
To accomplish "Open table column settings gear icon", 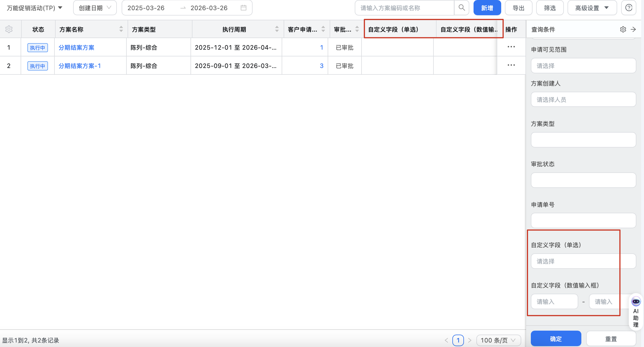I will coord(9,29).
